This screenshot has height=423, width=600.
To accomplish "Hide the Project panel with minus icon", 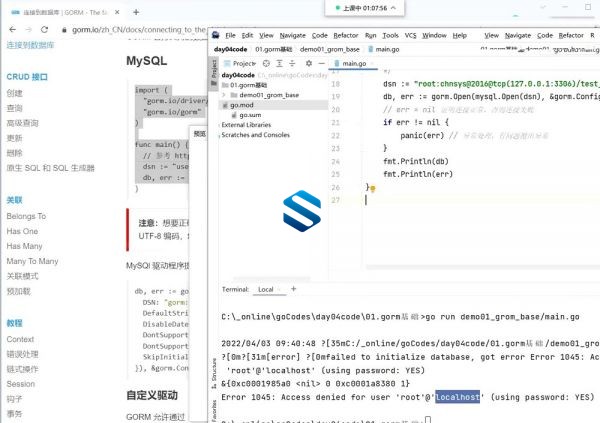I will click(x=321, y=64).
